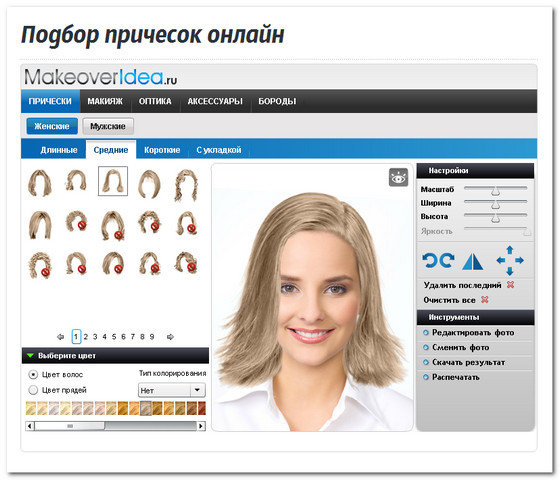The height and width of the screenshot is (480, 560).
Task: Select the Цвет прядей radio button
Action: 33,390
